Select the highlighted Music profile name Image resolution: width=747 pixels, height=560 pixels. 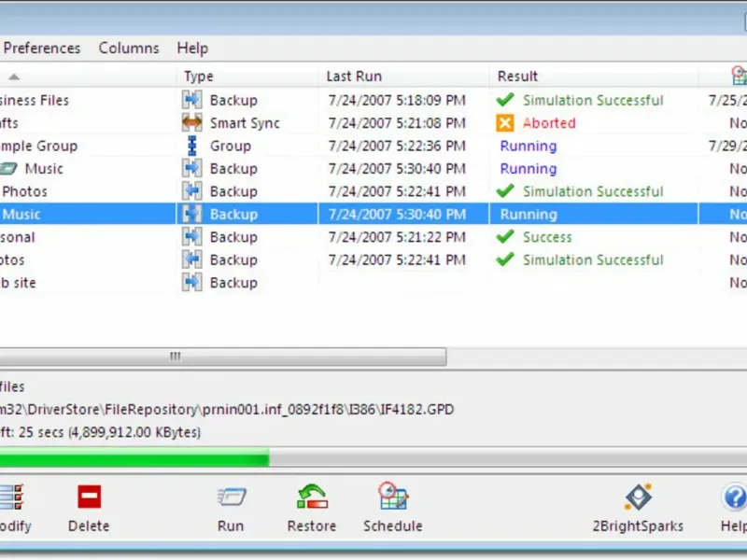tap(21, 215)
